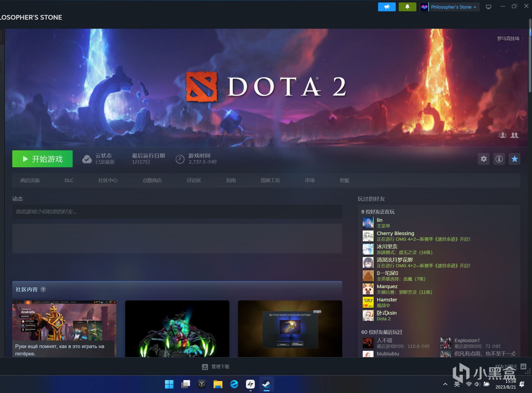Open the 指南 tab
Image resolution: width=532 pixels, height=393 pixels.
(231, 180)
